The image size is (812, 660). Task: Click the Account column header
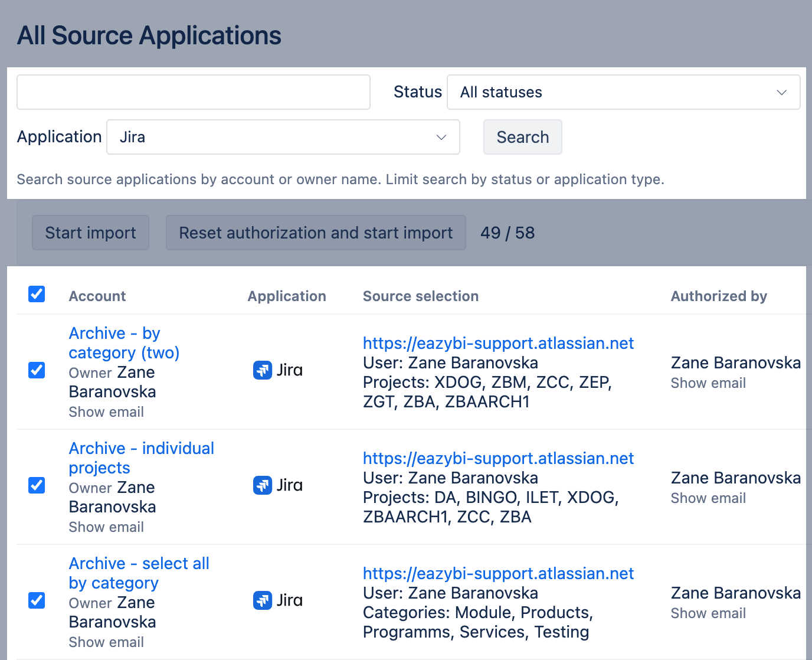click(97, 296)
